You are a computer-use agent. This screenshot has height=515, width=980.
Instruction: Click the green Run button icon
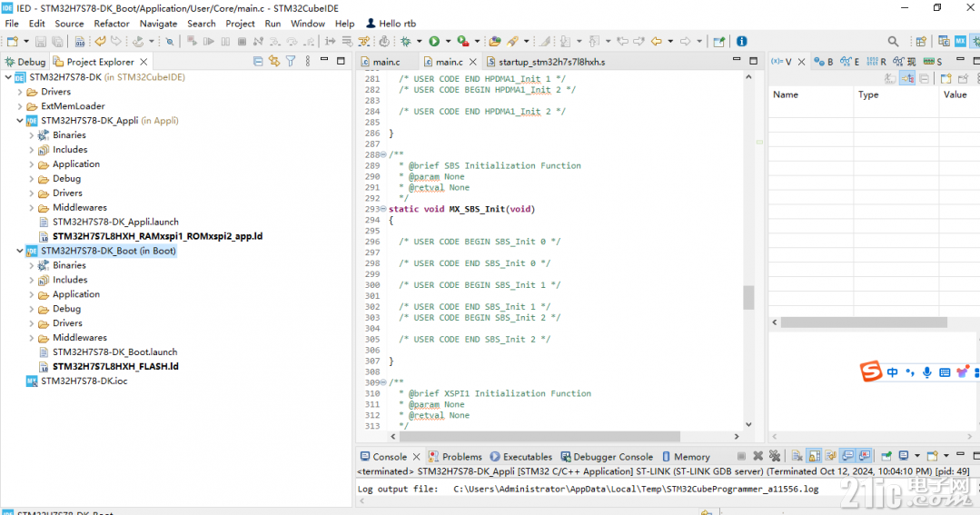coord(434,41)
